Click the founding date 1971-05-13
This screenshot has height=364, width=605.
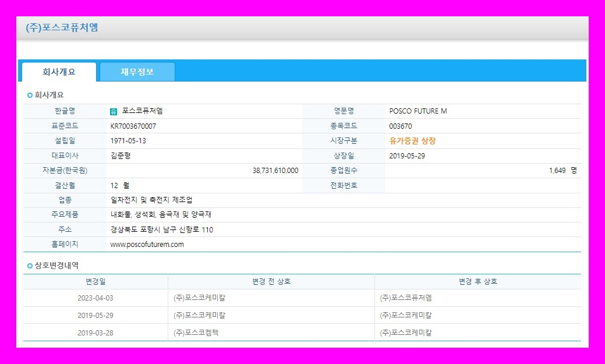[128, 141]
